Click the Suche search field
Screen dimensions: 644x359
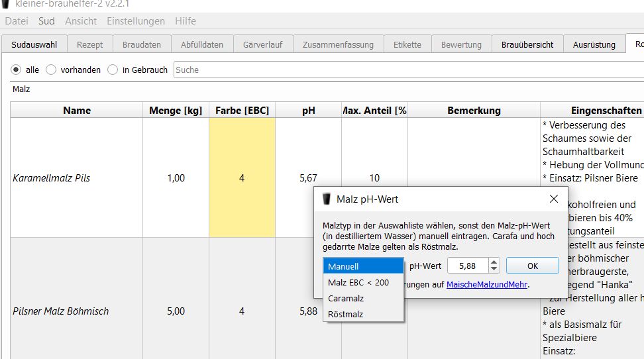tap(407, 70)
